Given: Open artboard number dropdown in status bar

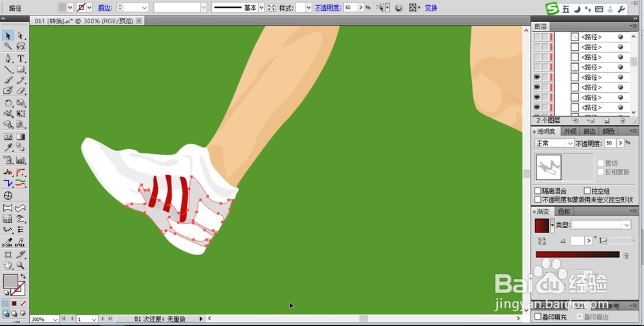Looking at the screenshot, I should [x=94, y=319].
